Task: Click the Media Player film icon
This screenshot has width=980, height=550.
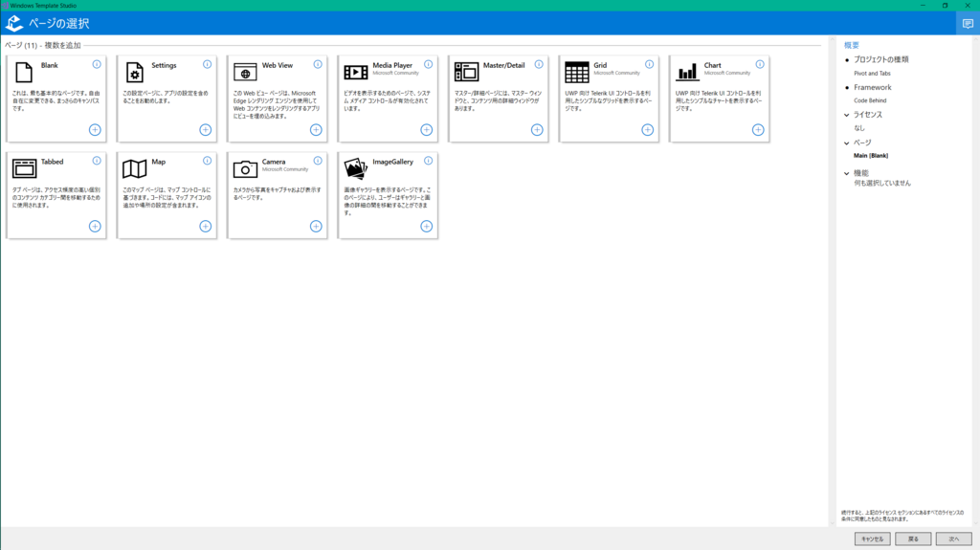Action: pos(356,72)
